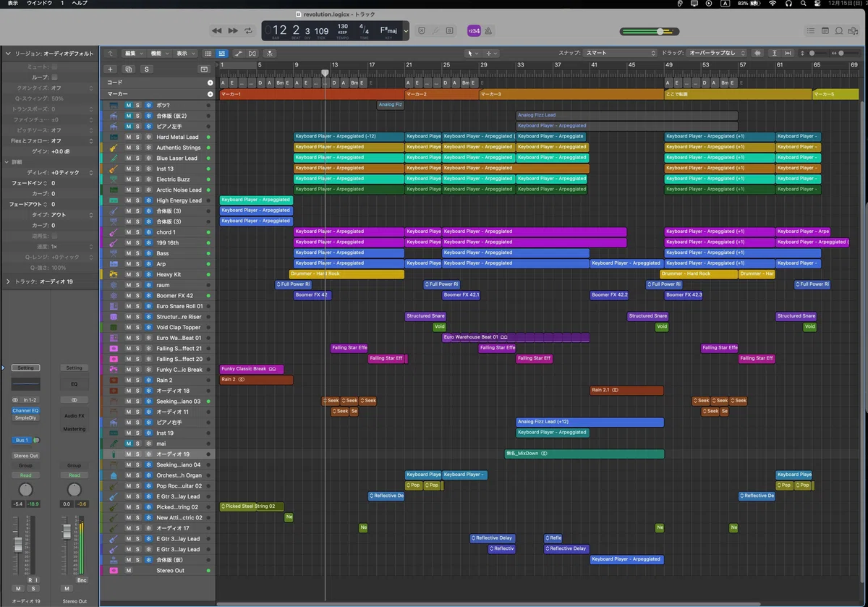868x607 pixels.
Task: Toggle the Flex icon in tracks toolbar
Action: point(252,54)
